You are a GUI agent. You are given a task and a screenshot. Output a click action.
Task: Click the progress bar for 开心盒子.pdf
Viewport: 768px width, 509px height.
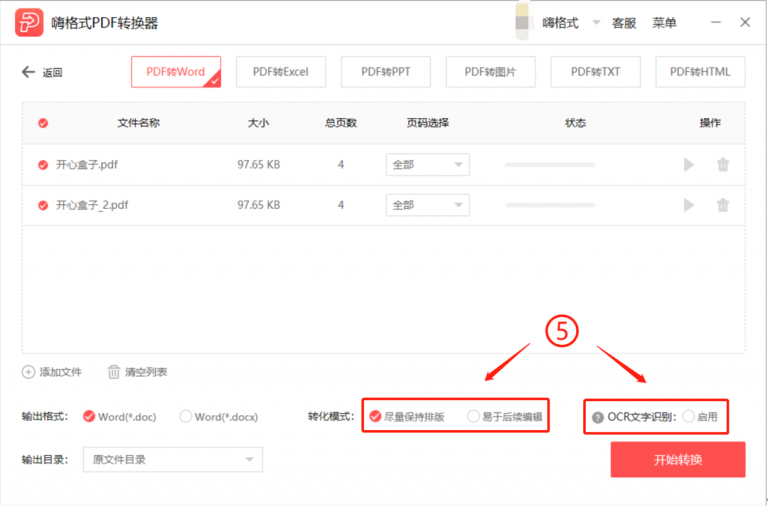(x=550, y=165)
